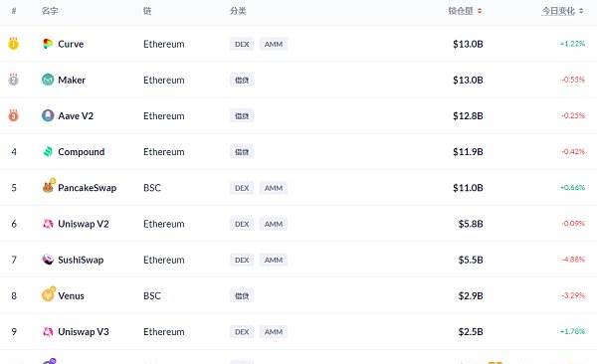Viewport: 597px width, 364px height.
Task: Sort by the 锁仓量 column arrows
Action: 480,11
